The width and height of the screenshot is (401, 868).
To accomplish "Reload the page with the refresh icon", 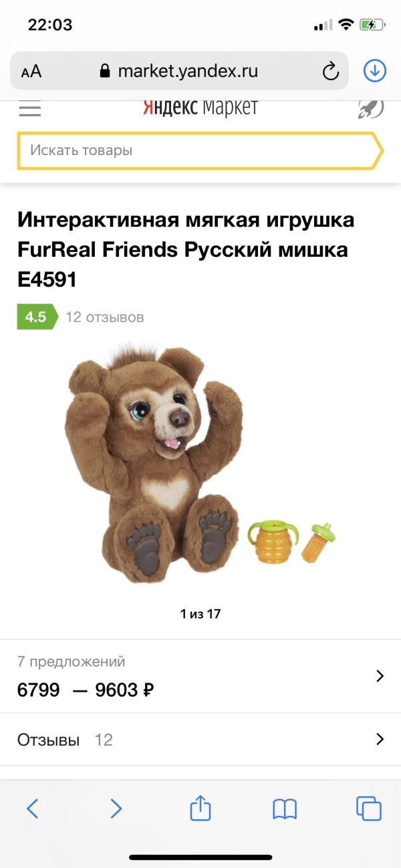I will (x=330, y=72).
